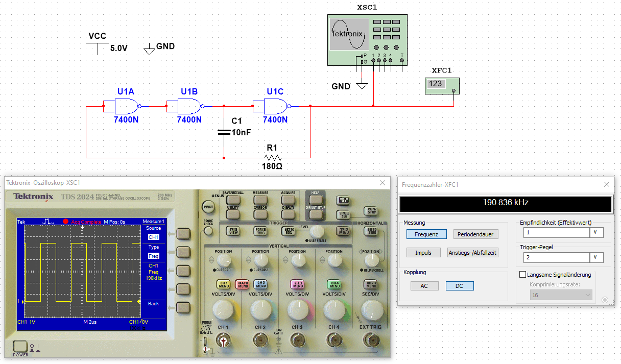
Task: Push the oscilloscope PRINT button
Action: (208, 207)
